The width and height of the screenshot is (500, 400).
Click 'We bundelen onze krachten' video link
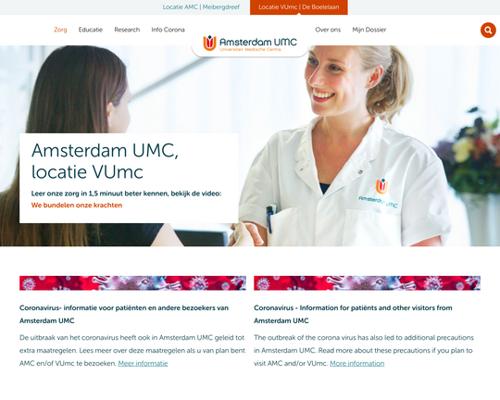pyautogui.click(x=77, y=205)
